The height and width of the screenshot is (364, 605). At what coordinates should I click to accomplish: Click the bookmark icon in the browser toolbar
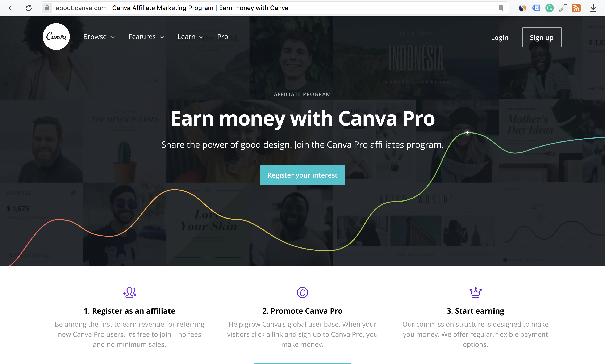(x=501, y=8)
